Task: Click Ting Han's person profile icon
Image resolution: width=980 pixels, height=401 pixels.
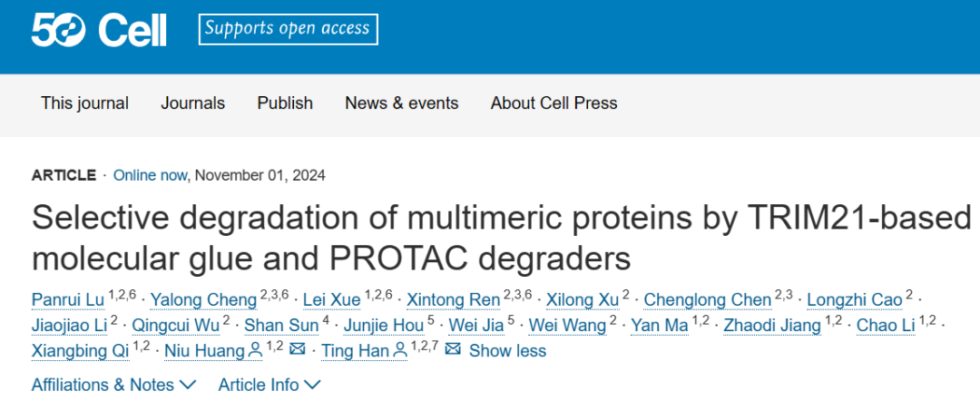Action: [x=400, y=350]
